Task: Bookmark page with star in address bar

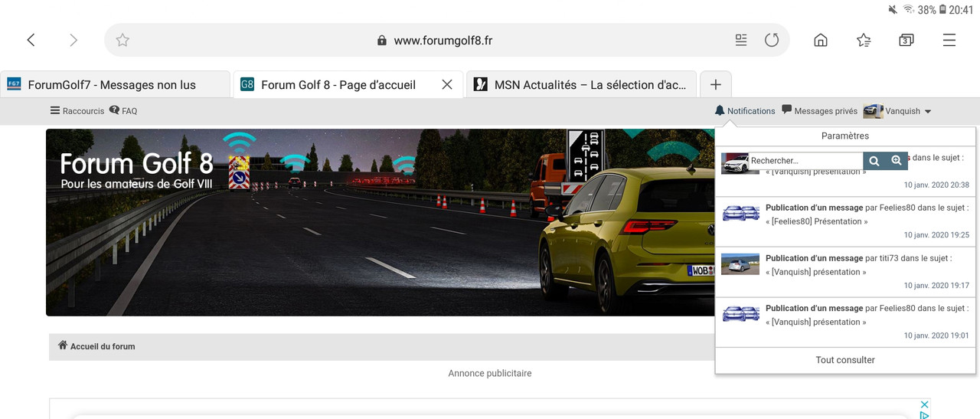Action: pos(122,40)
